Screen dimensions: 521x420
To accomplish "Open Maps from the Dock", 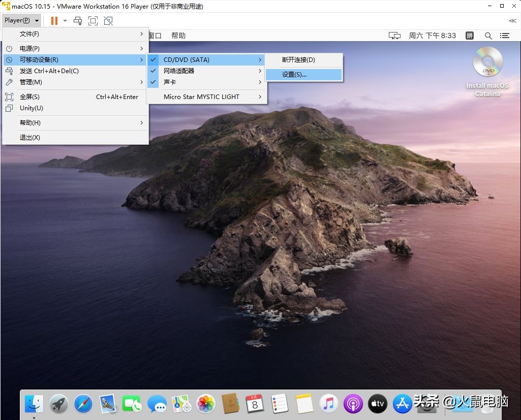I will (181, 404).
